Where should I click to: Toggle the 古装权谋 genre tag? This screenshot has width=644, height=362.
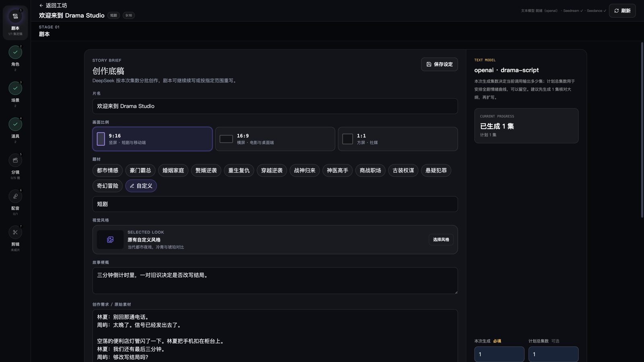[x=403, y=171]
